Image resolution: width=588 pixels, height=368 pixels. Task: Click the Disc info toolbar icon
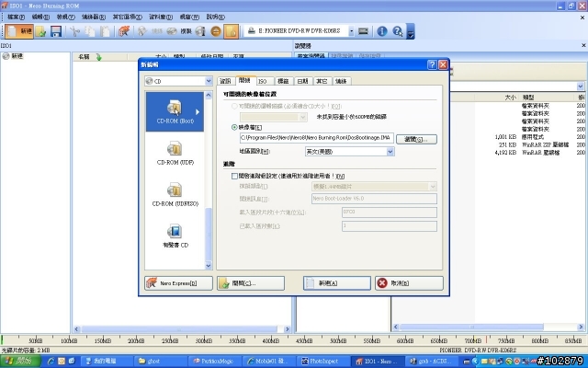tap(200, 31)
